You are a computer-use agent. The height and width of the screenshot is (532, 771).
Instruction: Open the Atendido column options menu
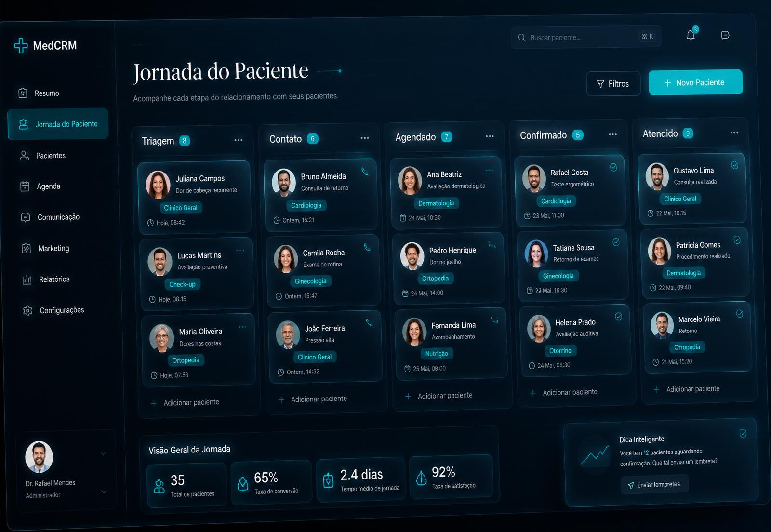tap(734, 133)
